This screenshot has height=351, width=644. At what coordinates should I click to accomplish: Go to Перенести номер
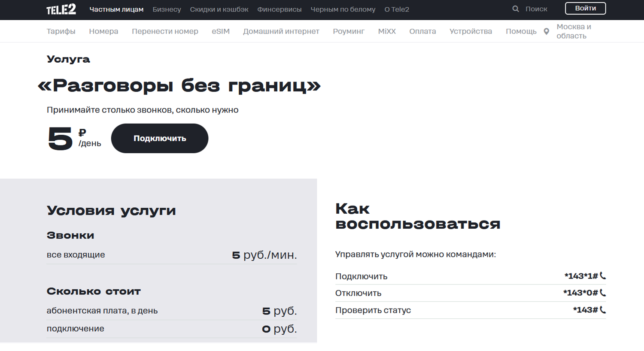pyautogui.click(x=165, y=31)
